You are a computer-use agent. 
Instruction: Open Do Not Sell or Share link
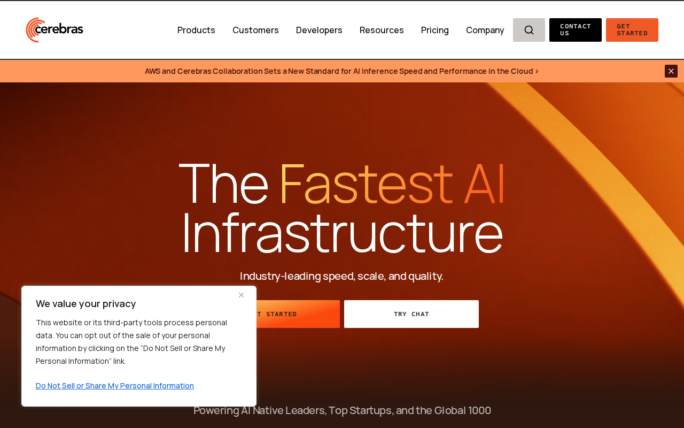pyautogui.click(x=115, y=385)
